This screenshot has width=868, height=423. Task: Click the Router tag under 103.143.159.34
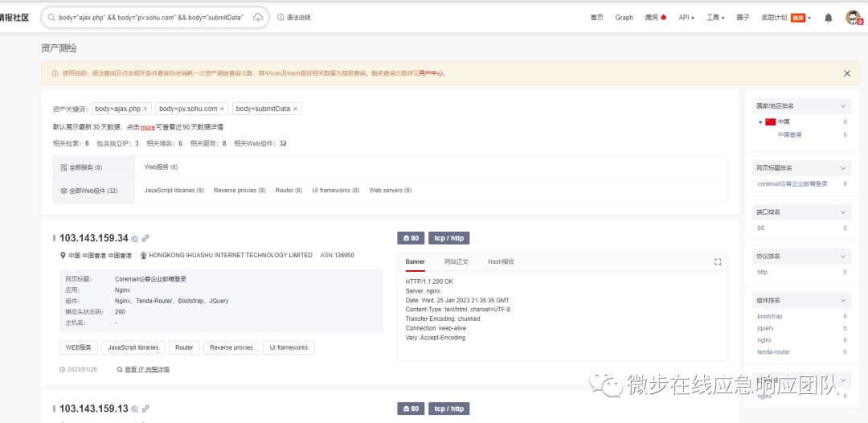click(x=184, y=347)
